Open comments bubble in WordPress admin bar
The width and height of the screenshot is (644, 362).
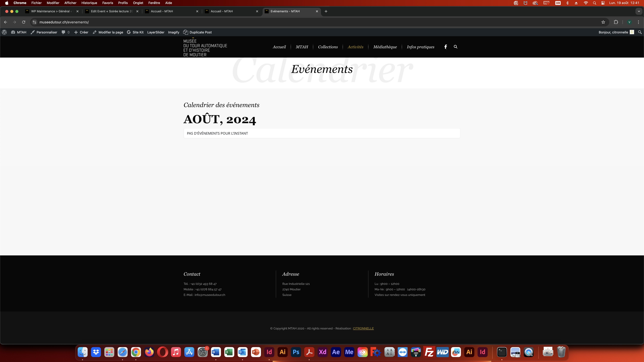66,32
